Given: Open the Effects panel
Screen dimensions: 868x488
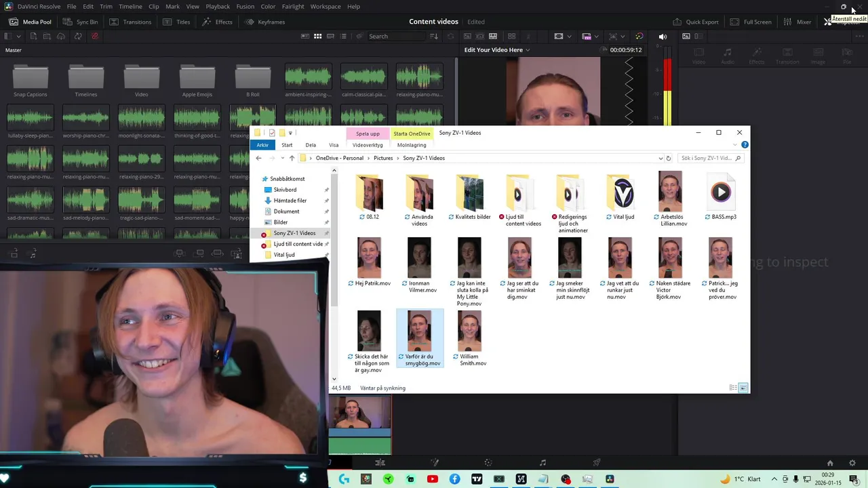Looking at the screenshot, I should [x=217, y=22].
